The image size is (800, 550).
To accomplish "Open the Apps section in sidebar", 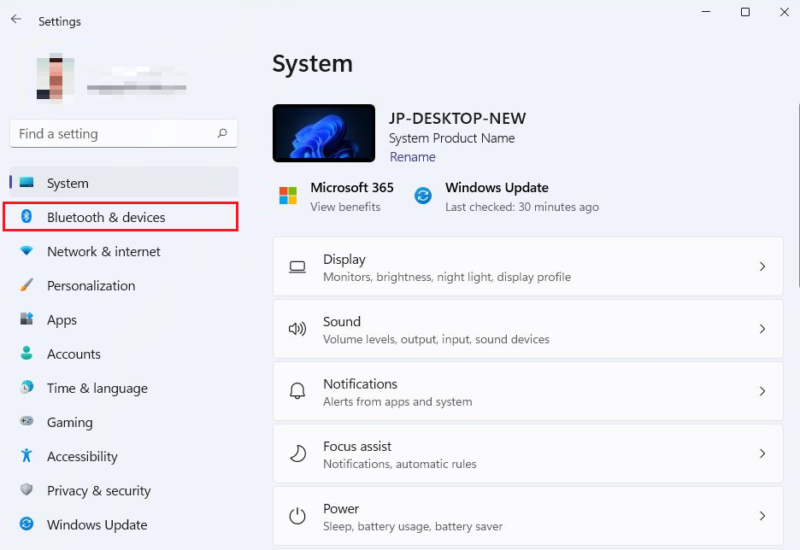I will [x=62, y=320].
